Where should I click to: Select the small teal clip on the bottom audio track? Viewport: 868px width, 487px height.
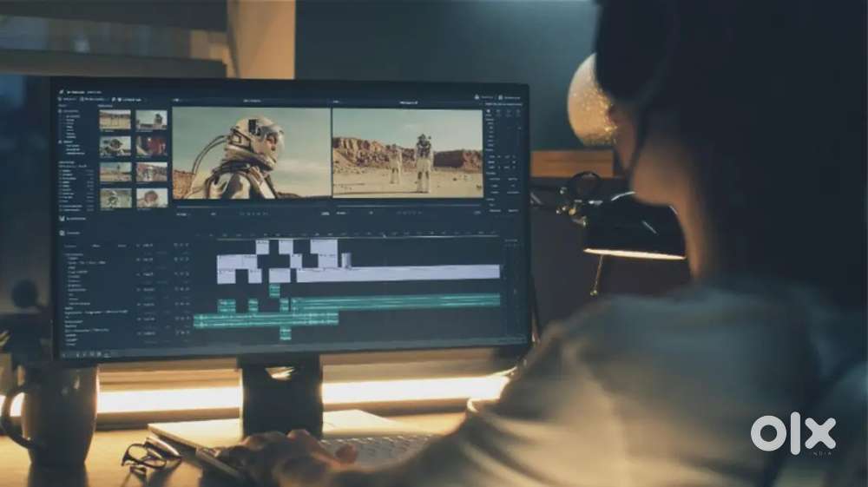(286, 333)
